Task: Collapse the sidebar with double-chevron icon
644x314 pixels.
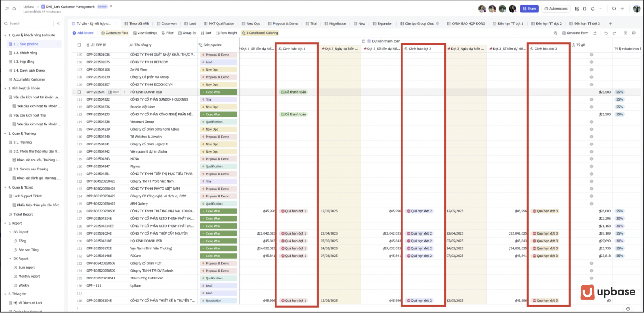Action: click(59, 23)
